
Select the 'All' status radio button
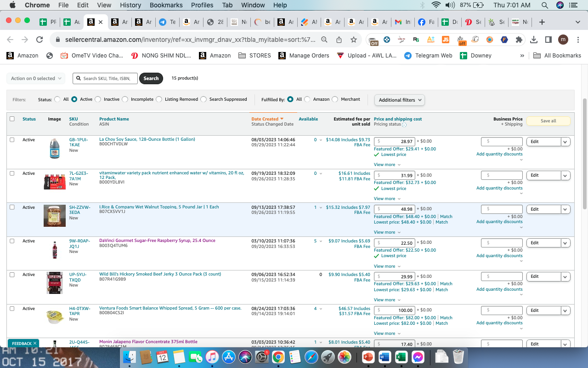tap(57, 99)
